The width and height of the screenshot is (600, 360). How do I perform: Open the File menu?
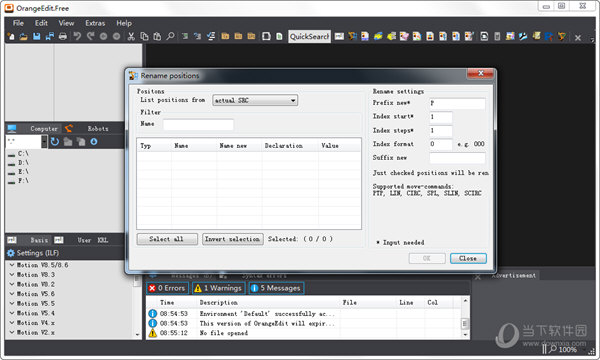click(18, 23)
